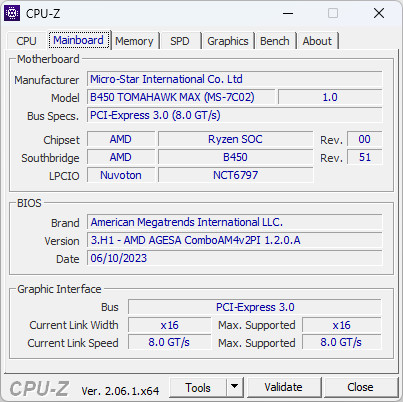Screen dimensions: 403x402
Task: Click the Chipset Rev. value 00
Action: 365,139
